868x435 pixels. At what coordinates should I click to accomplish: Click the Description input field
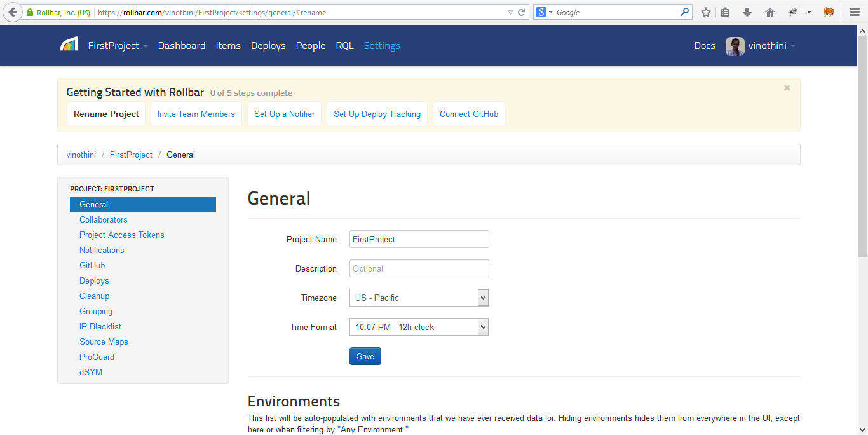coord(419,268)
